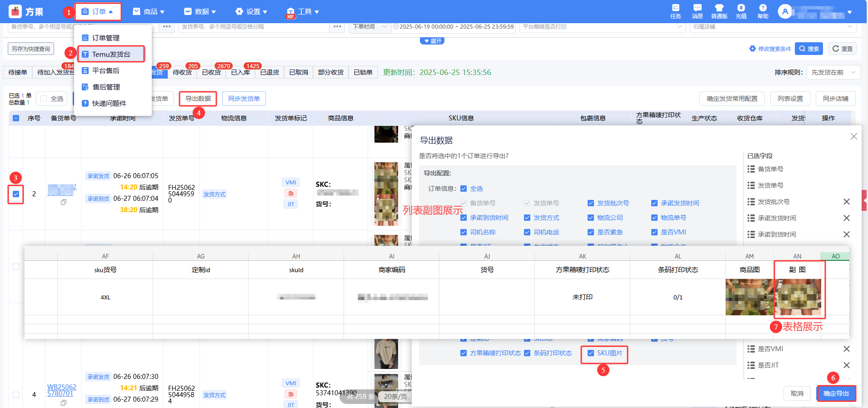Open the 帮助 help icon
Image resolution: width=868 pixels, height=408 pixels.
pyautogui.click(x=763, y=11)
